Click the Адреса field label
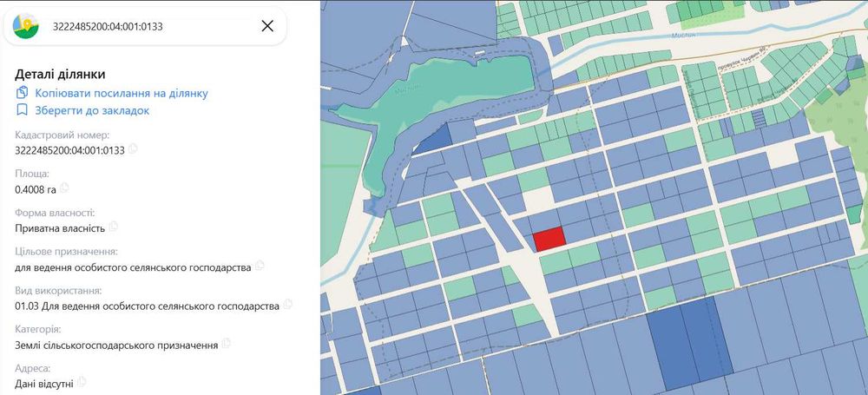 point(33,368)
